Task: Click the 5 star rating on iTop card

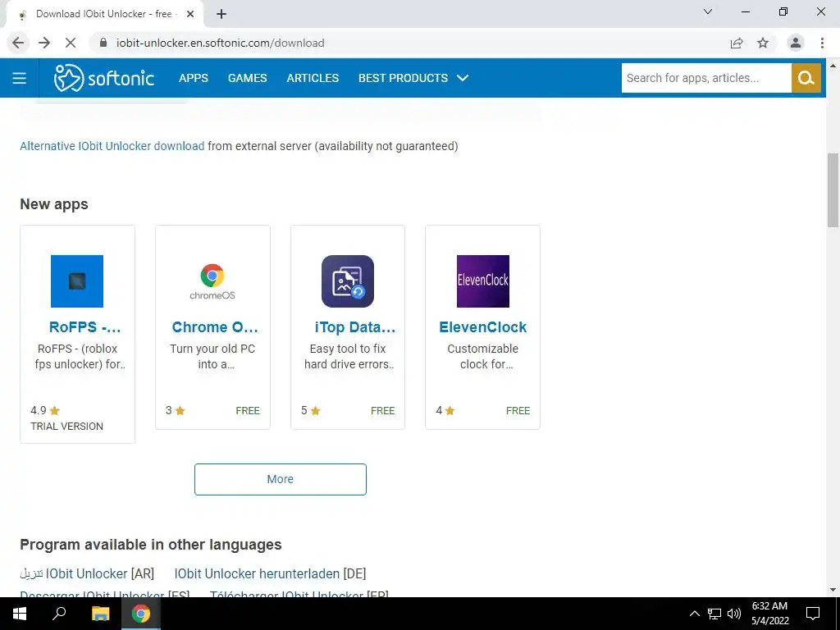Action: [x=310, y=411]
